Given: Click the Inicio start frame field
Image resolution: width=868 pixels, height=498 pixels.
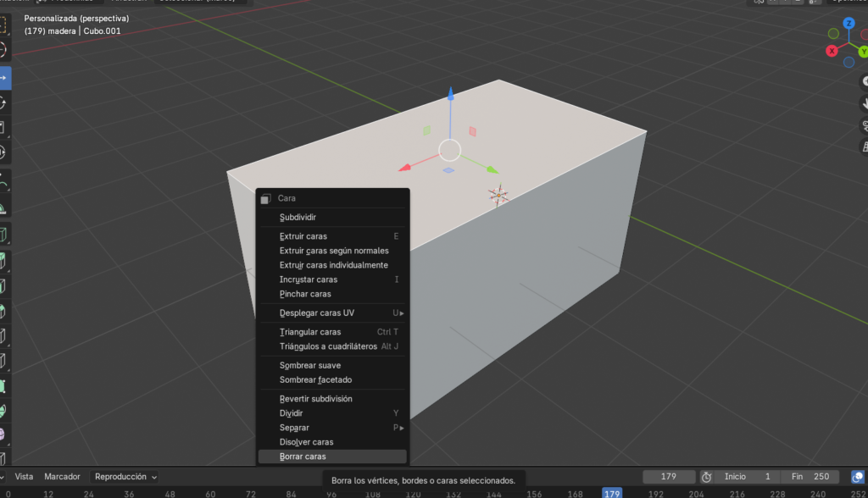Looking at the screenshot, I should point(747,477).
